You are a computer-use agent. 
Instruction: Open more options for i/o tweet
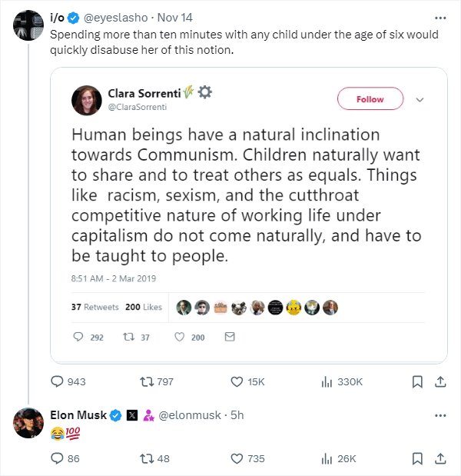pos(440,17)
